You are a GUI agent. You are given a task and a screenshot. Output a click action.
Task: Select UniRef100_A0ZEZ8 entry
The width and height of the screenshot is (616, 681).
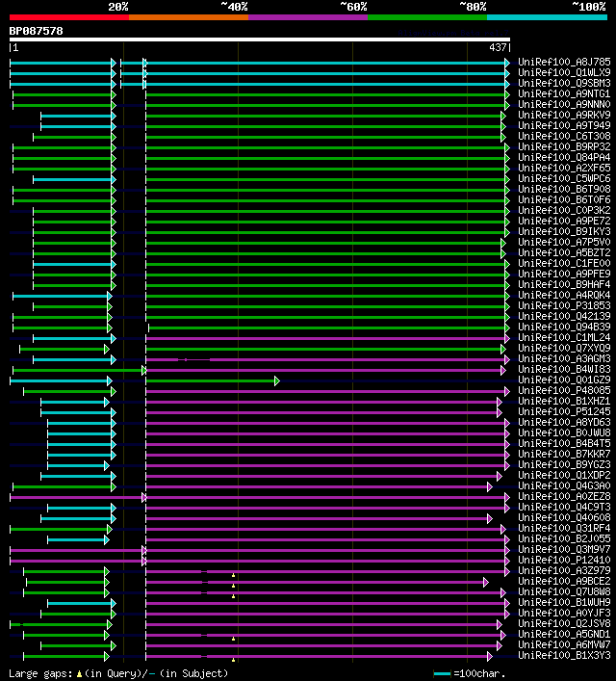tap(564, 496)
